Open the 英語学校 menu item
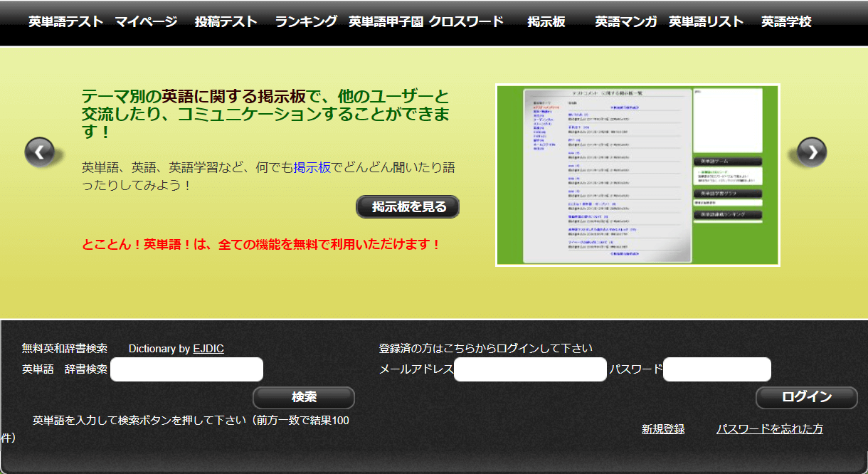868x474 pixels. (786, 21)
